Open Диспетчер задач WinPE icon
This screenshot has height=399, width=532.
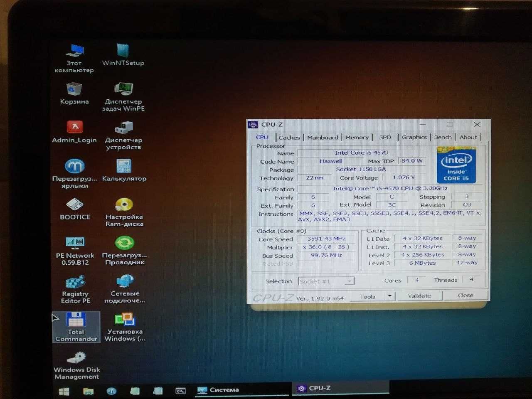pos(123,97)
